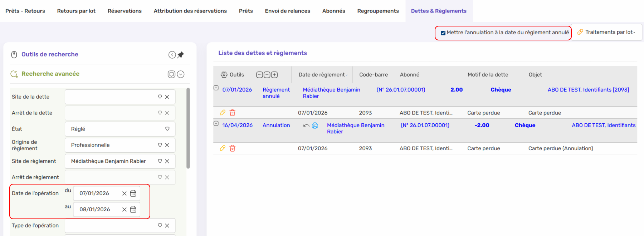Expand all rows with the plus icon in header
Image resolution: width=644 pixels, height=236 pixels.
[x=274, y=75]
